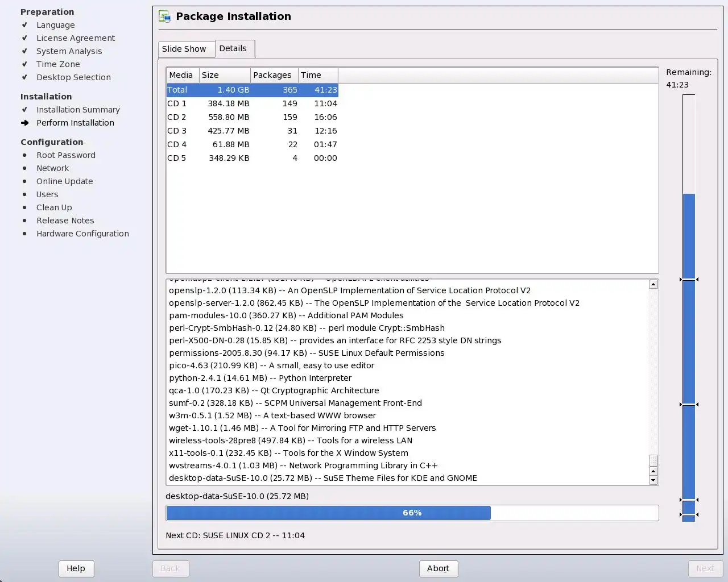Screen dimensions: 728x582
Task: Click the perl-X500-DN-0.28 log line
Action: pyautogui.click(x=335, y=340)
